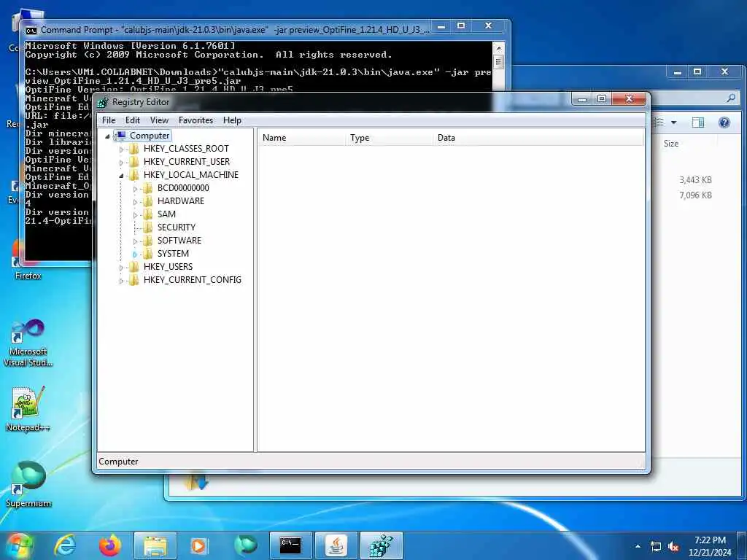
Task: Expand the HKEY_CURRENT_USER arrow
Action: pyautogui.click(x=122, y=163)
